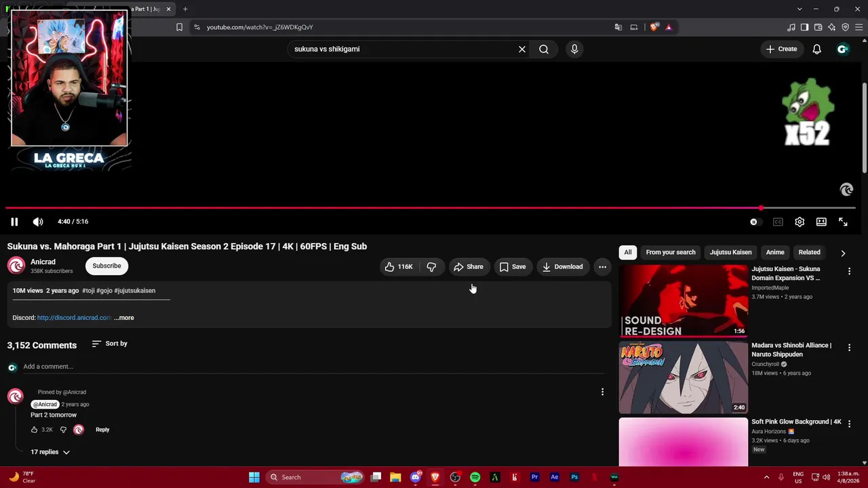
Task: Open the Sort by comments dropdown
Action: click(109, 344)
